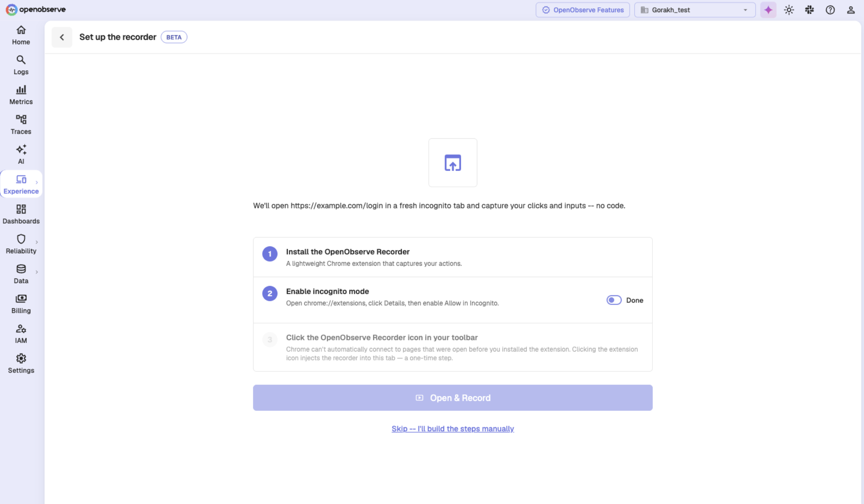Open the Metrics section
The height and width of the screenshot is (504, 864).
(x=21, y=95)
